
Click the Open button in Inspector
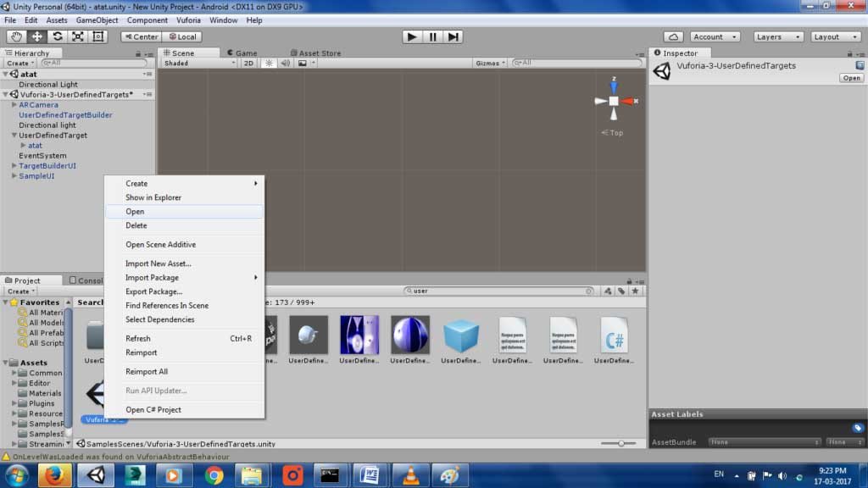tap(851, 78)
